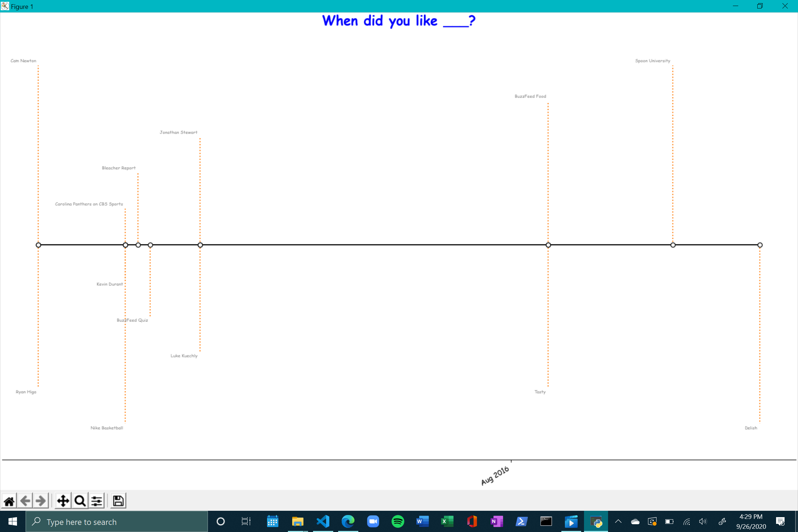Click the Aug 2016 axis tick label
This screenshot has width=798, height=532.
coord(495,475)
